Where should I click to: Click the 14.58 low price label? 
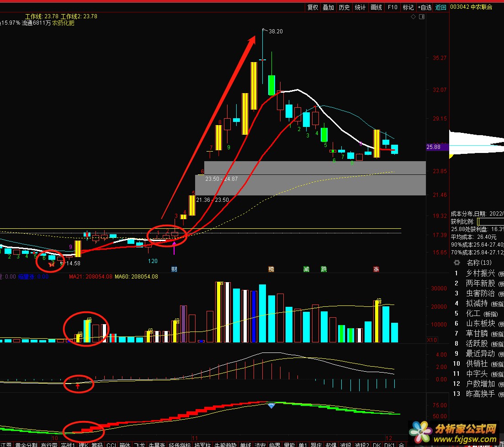tap(73, 263)
